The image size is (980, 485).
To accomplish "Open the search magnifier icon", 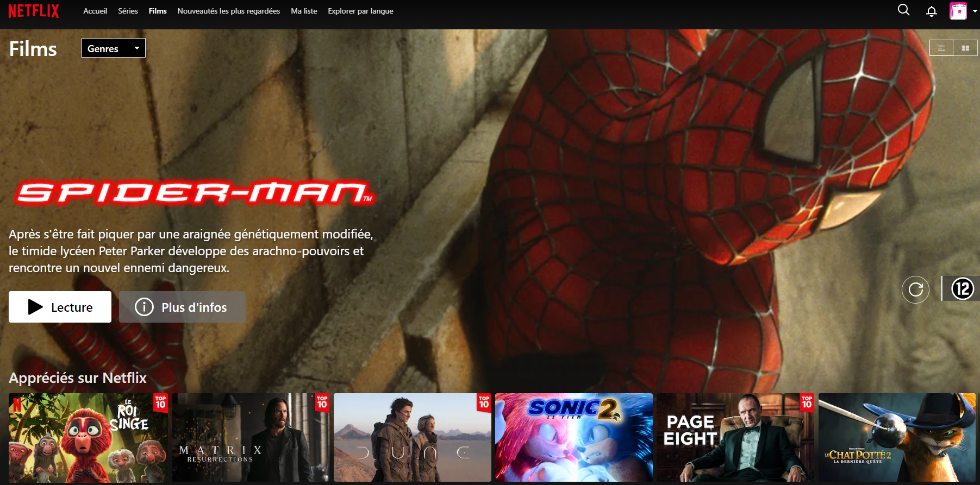I will pos(903,10).
